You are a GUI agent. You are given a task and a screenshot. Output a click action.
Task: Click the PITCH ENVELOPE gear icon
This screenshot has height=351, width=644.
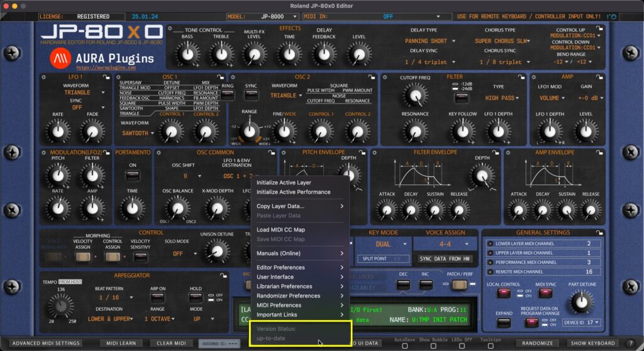click(284, 152)
